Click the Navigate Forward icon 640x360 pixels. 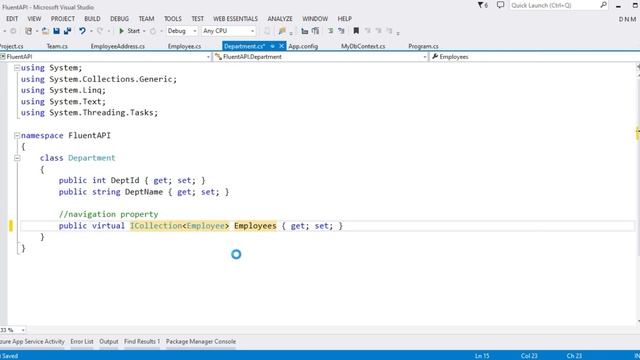[x=13, y=31]
